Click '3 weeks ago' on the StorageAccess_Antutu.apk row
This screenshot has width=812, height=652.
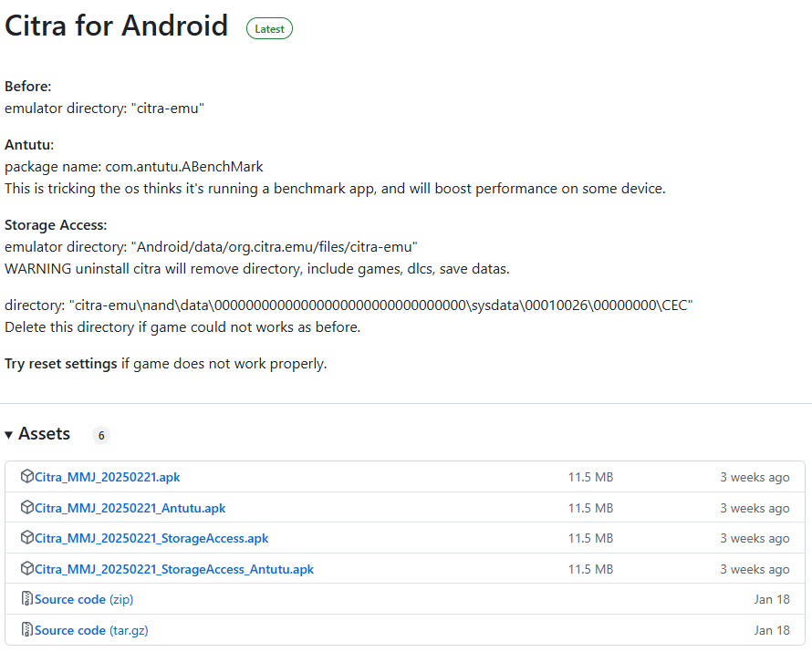coord(755,569)
